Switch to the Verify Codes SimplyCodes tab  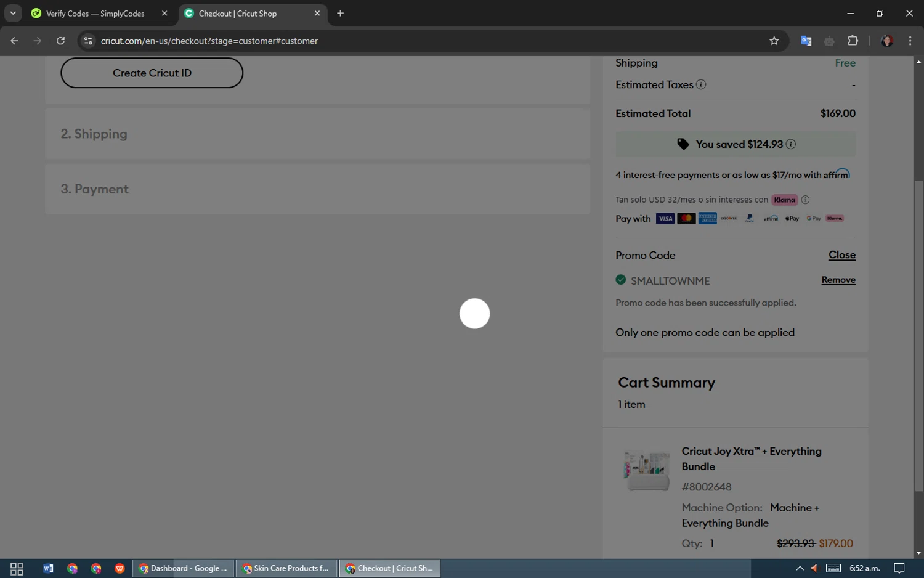[x=95, y=14]
